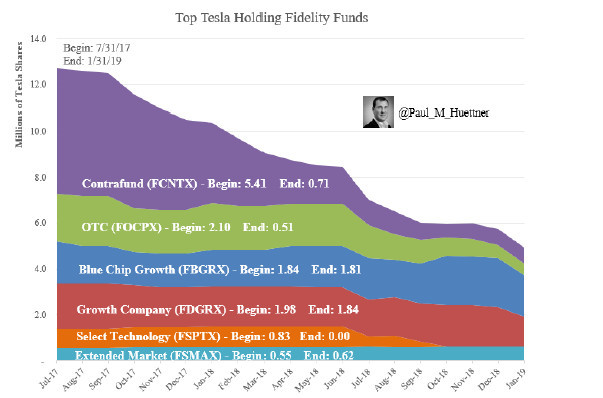Click the Jun-18 x-axis label
603x398 pixels.
pos(334,378)
